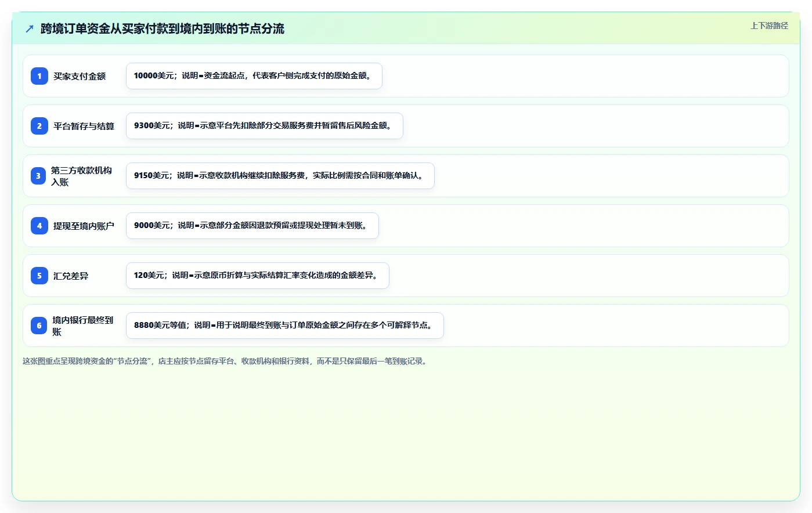
Task: Click the title 跨境订单资金从买家付款到境内到账的节点分流
Action: tap(163, 28)
